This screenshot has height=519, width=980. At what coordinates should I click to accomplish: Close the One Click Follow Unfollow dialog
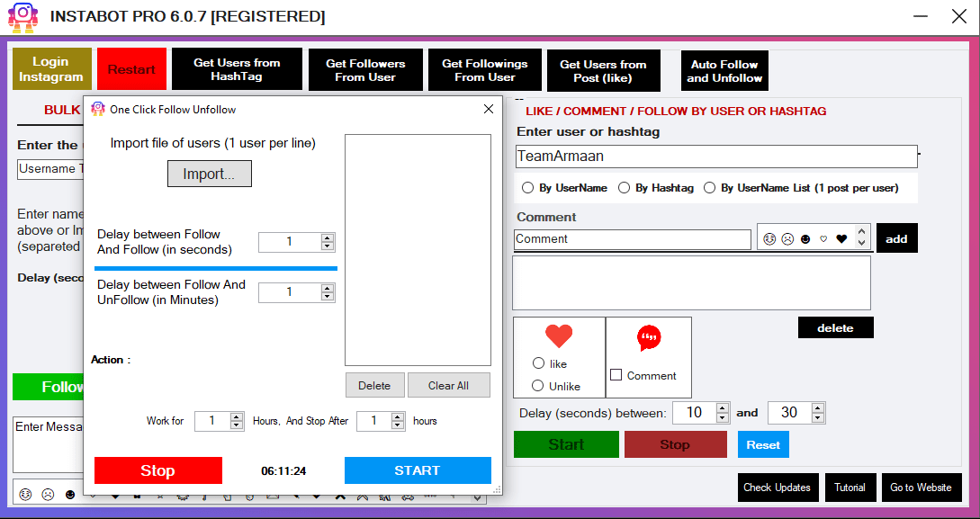(489, 110)
